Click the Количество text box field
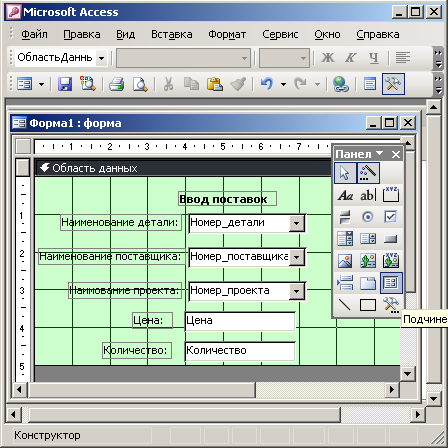 pos(240,351)
